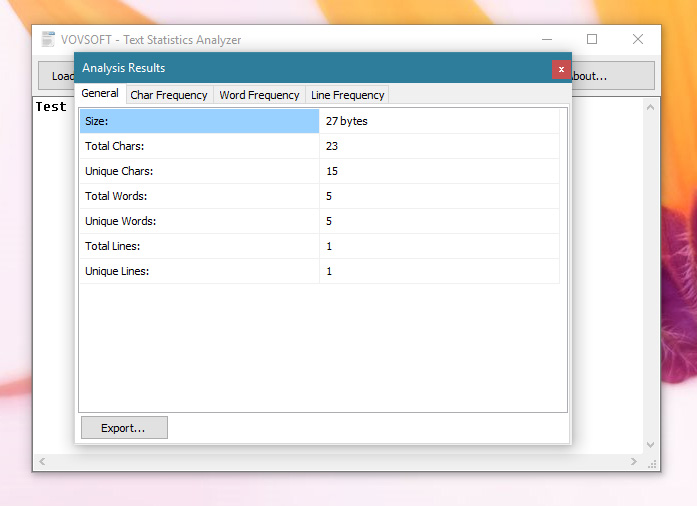This screenshot has width=697, height=506.
Task: Select the Total Chars: row label
Action: click(x=200, y=146)
